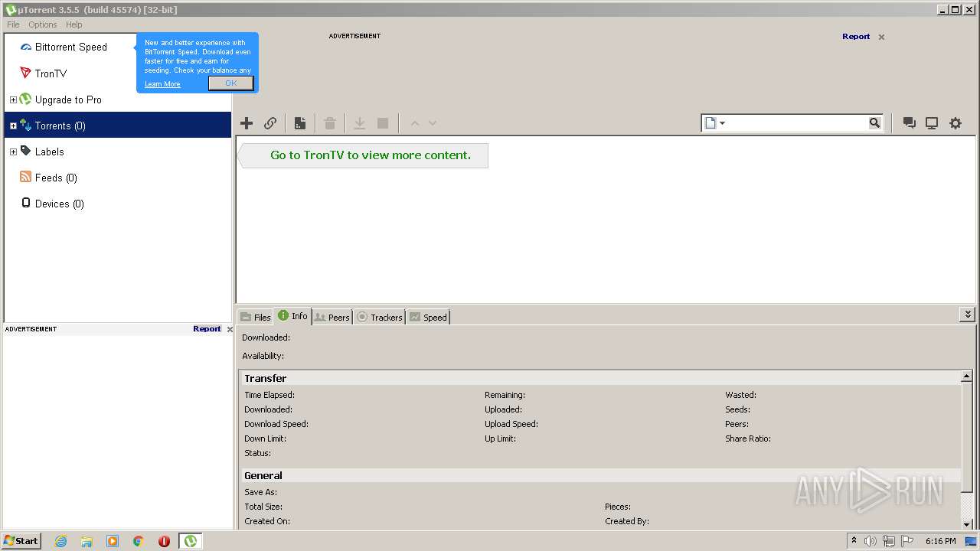Click the uTorrent taskbar button
This screenshot has width=980, height=551.
click(190, 541)
